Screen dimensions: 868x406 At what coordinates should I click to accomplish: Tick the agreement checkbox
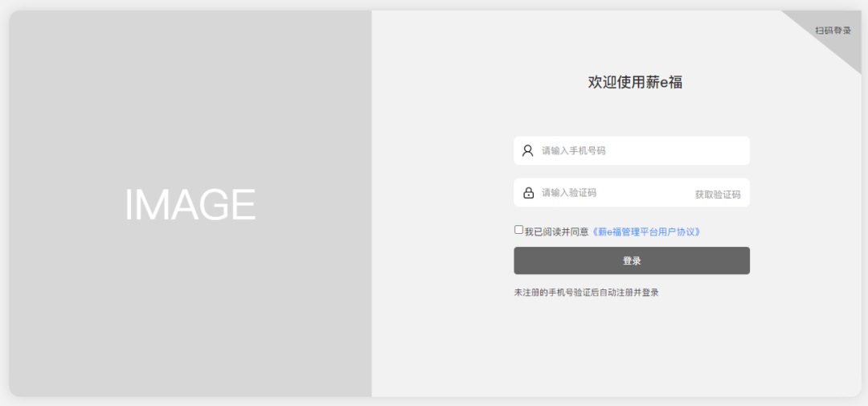click(518, 230)
